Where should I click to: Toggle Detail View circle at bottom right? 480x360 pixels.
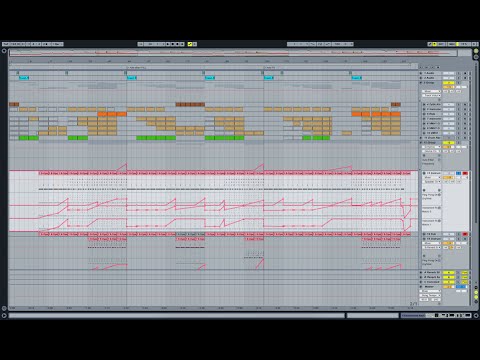pos(476,315)
